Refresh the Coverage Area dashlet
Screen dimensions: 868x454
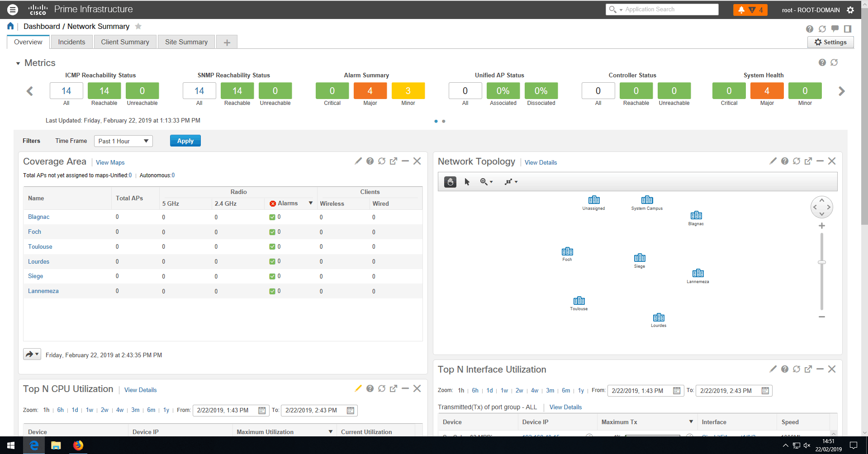(x=382, y=161)
